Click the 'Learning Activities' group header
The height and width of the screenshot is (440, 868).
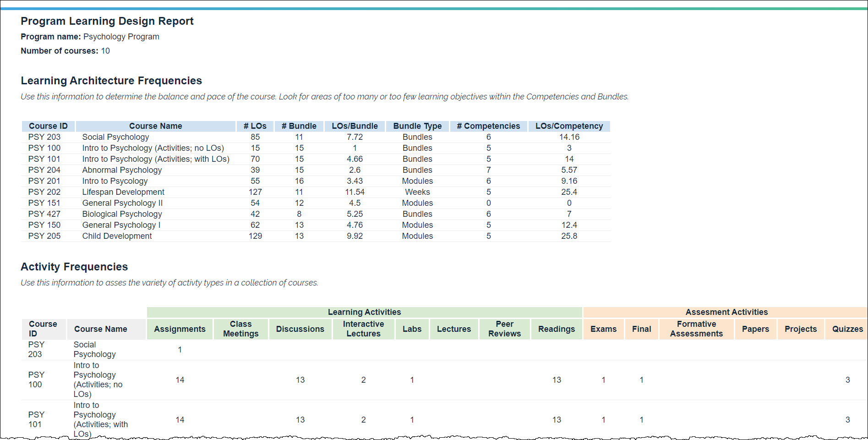364,312
